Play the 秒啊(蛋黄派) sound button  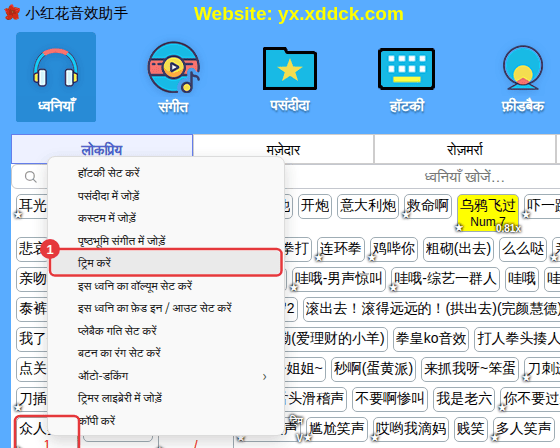point(373,369)
